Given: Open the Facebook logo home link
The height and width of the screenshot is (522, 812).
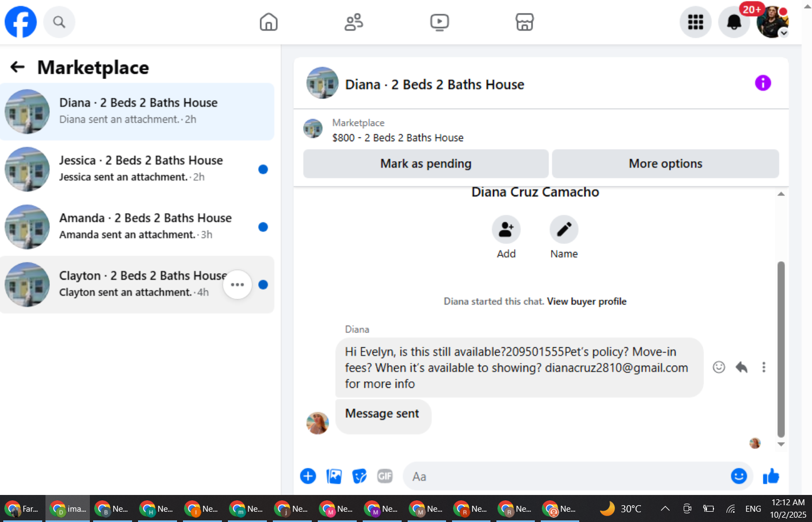Looking at the screenshot, I should click(x=21, y=22).
